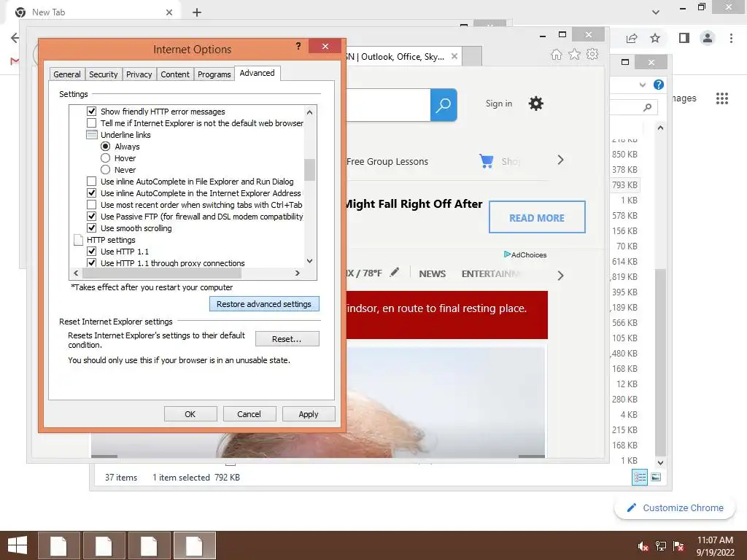
Task: Click Apply in Internet Options
Action: pyautogui.click(x=309, y=414)
